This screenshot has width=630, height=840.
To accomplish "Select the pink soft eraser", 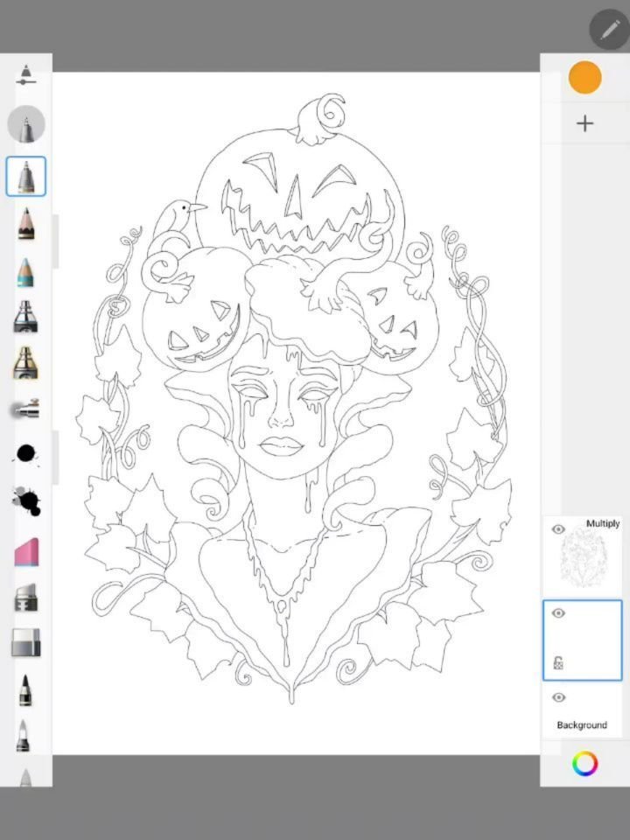I will [27, 552].
